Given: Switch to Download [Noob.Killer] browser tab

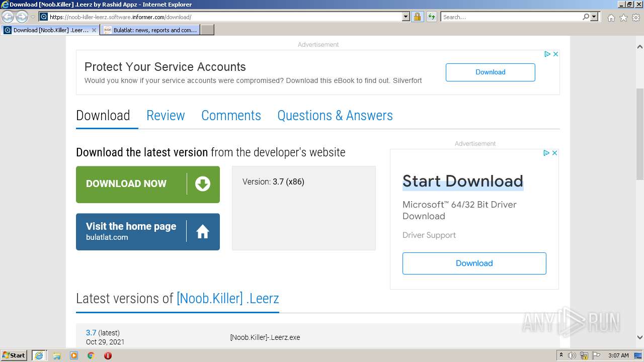Looking at the screenshot, I should pyautogui.click(x=50, y=30).
